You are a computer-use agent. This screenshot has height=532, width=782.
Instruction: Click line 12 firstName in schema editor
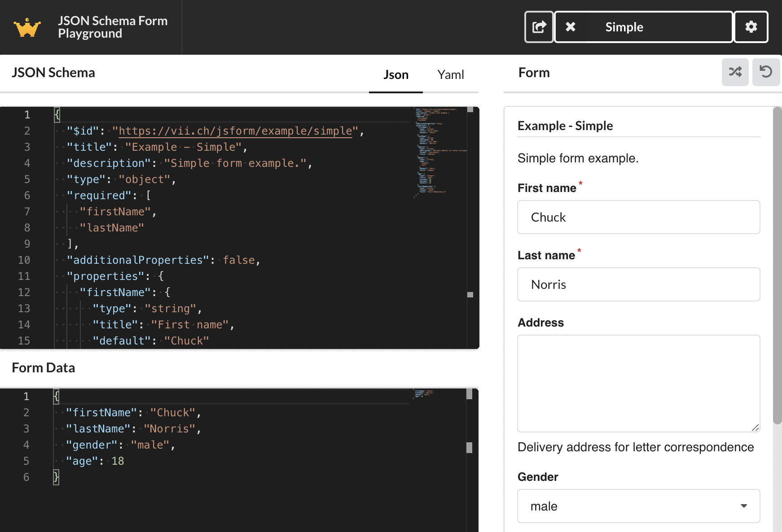coord(115,292)
